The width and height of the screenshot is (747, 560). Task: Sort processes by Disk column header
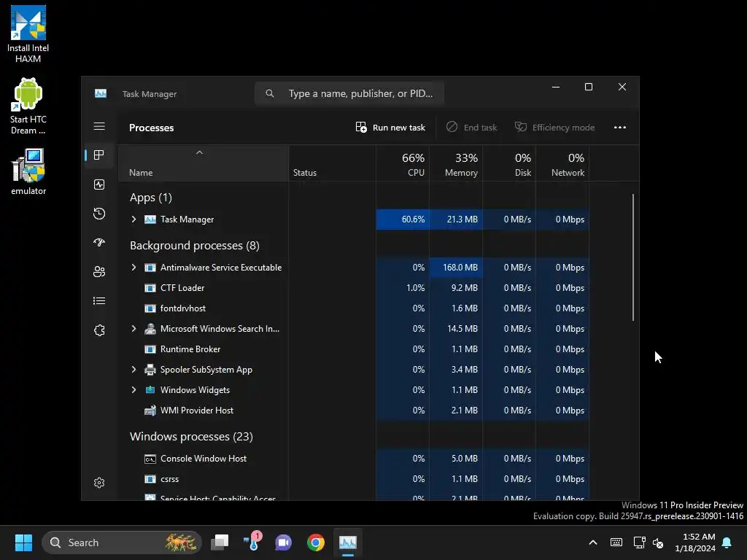[x=509, y=163]
